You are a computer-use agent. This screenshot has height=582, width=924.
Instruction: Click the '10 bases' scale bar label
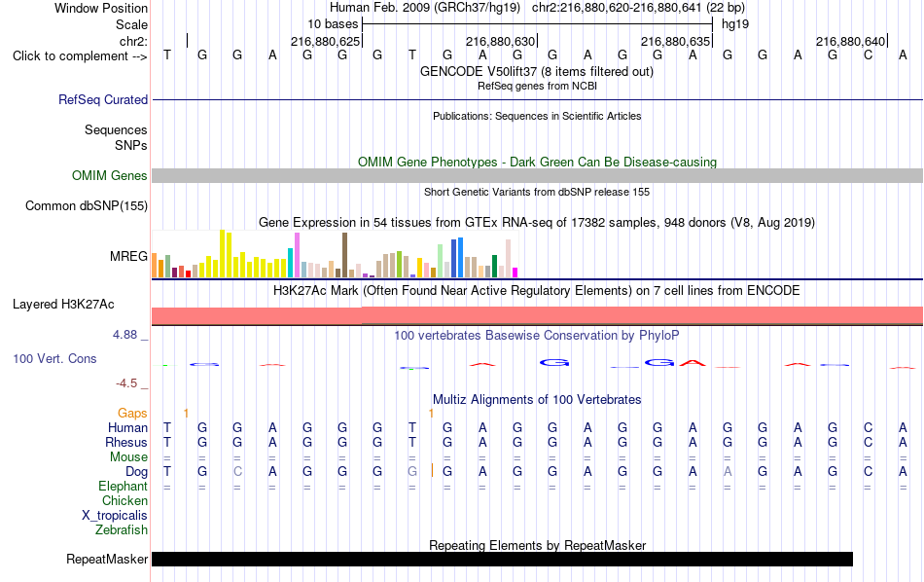(333, 24)
